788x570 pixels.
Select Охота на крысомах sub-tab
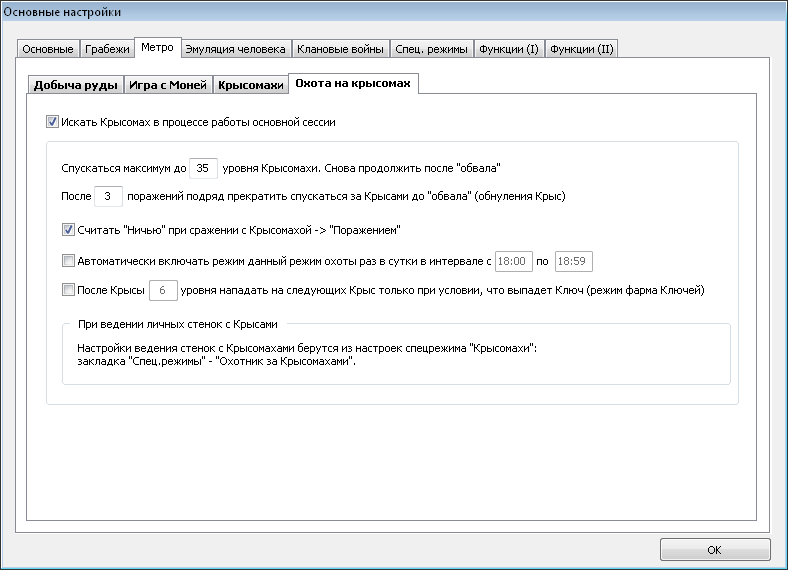[x=353, y=83]
